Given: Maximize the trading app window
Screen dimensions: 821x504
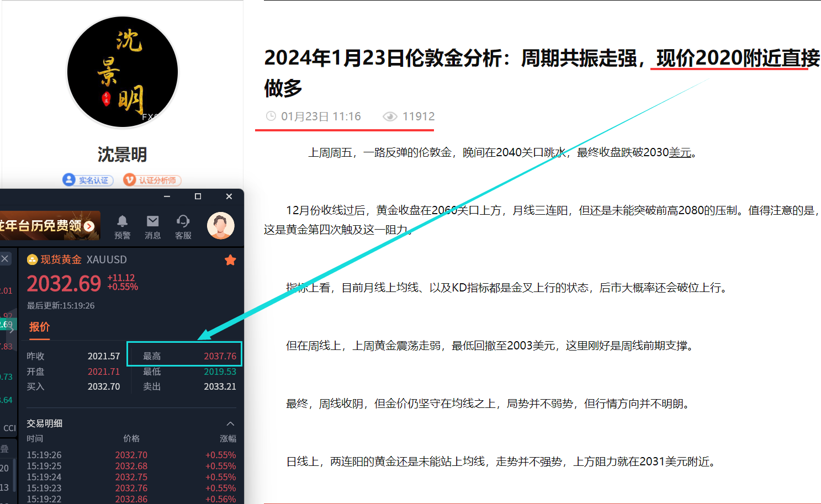Looking at the screenshot, I should 198,197.
